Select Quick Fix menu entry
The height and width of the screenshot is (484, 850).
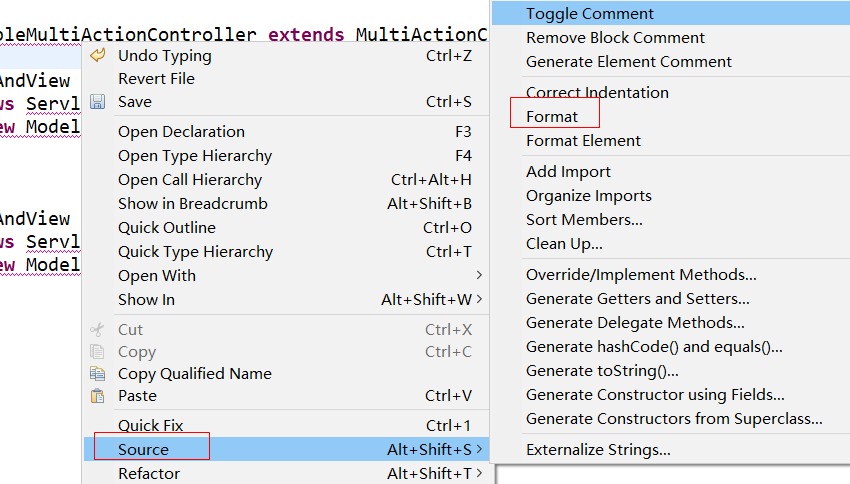pos(151,426)
